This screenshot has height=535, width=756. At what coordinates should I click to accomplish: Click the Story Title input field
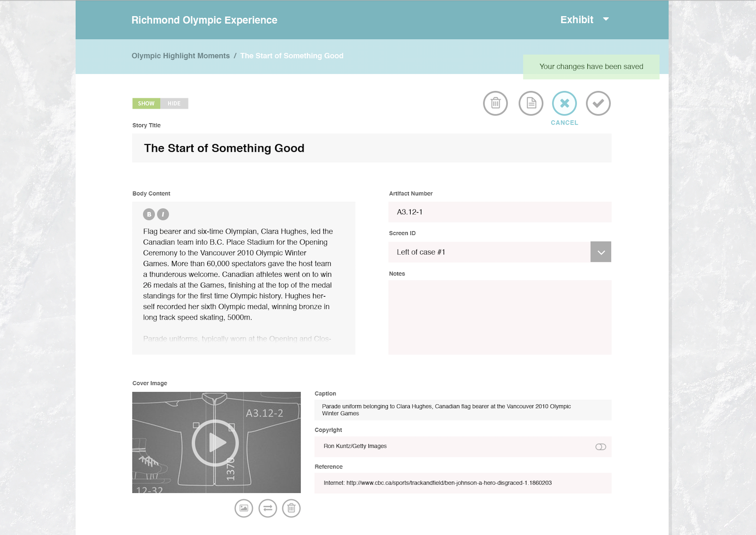tap(372, 148)
